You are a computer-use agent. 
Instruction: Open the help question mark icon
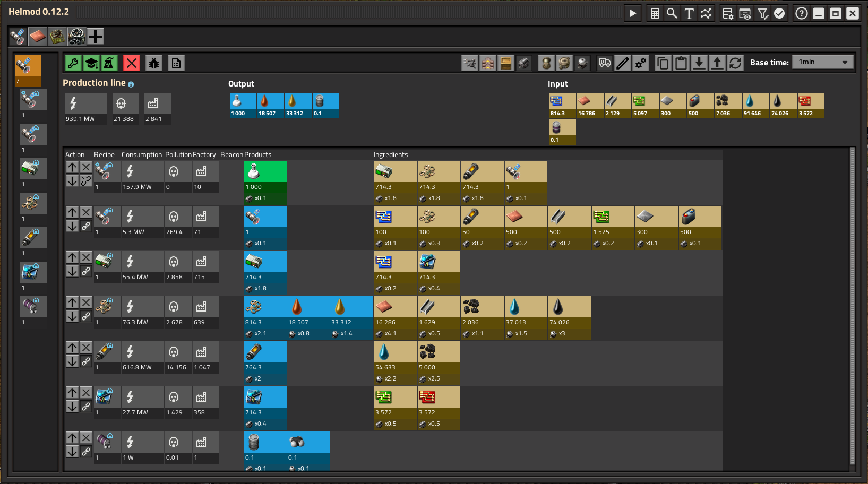click(x=802, y=13)
